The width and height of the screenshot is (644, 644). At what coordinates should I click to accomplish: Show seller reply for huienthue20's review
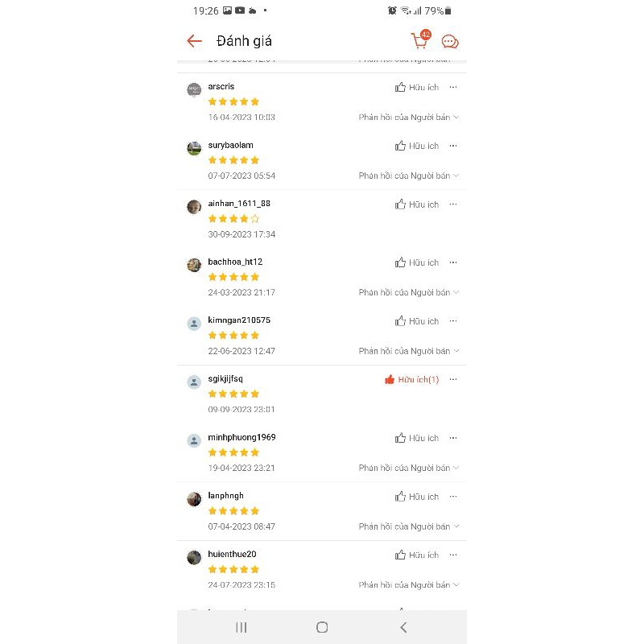tap(409, 585)
